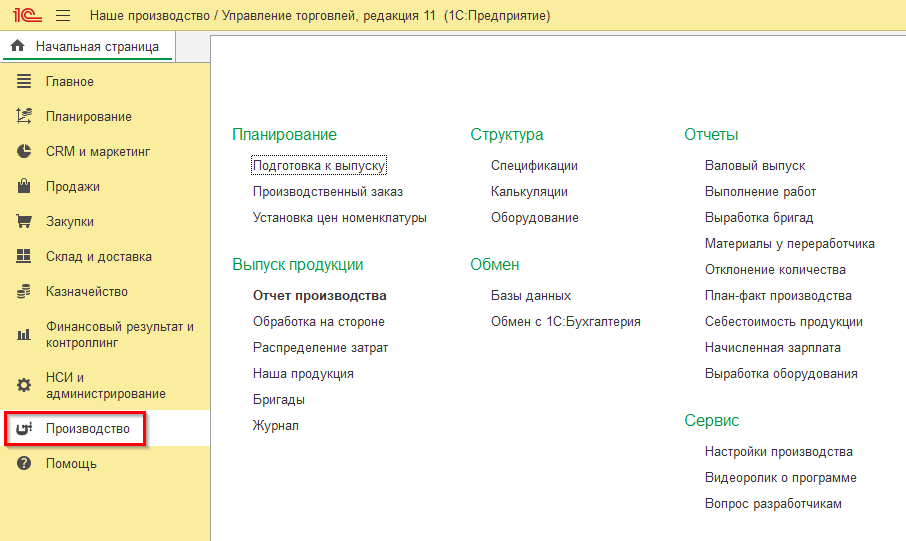Screen dimensions: 906x541
Task: Click the Закупки shopping cart icon
Action: pyautogui.click(x=25, y=222)
